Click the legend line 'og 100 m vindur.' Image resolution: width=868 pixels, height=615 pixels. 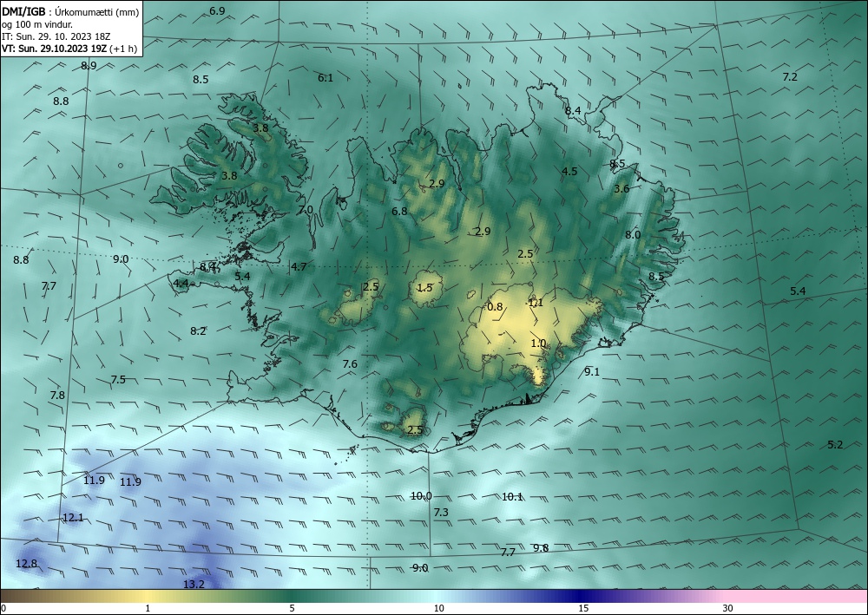(x=37, y=23)
